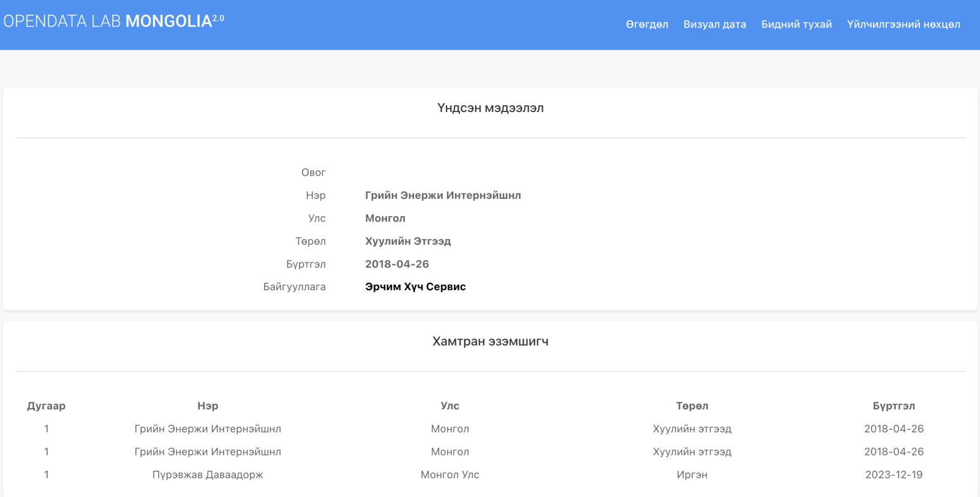Screen dimensions: 980x497
Task: Open the Өгөгдөл navigation menu
Action: point(646,24)
